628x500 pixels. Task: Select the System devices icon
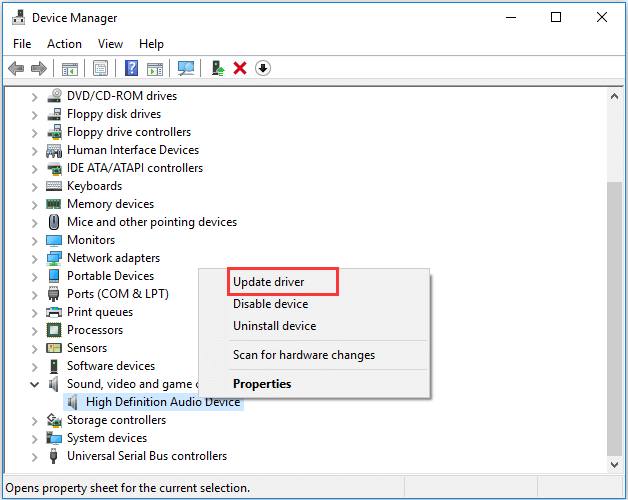(x=54, y=438)
